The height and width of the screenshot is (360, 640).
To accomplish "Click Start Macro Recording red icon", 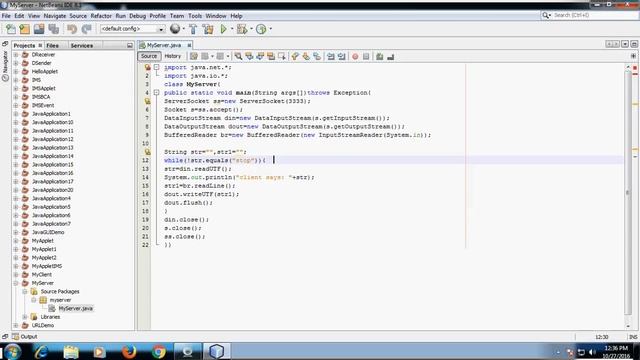I will coord(355,56).
